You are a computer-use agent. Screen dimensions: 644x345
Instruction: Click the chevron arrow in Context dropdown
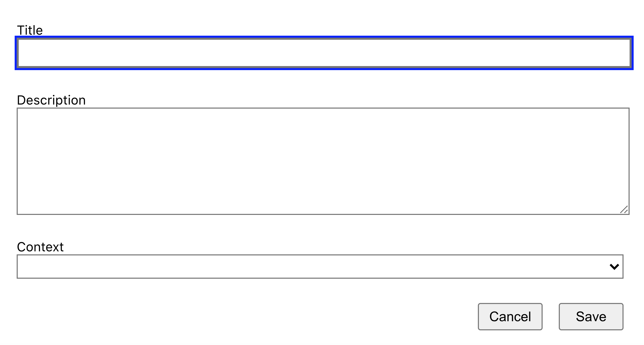pyautogui.click(x=614, y=267)
